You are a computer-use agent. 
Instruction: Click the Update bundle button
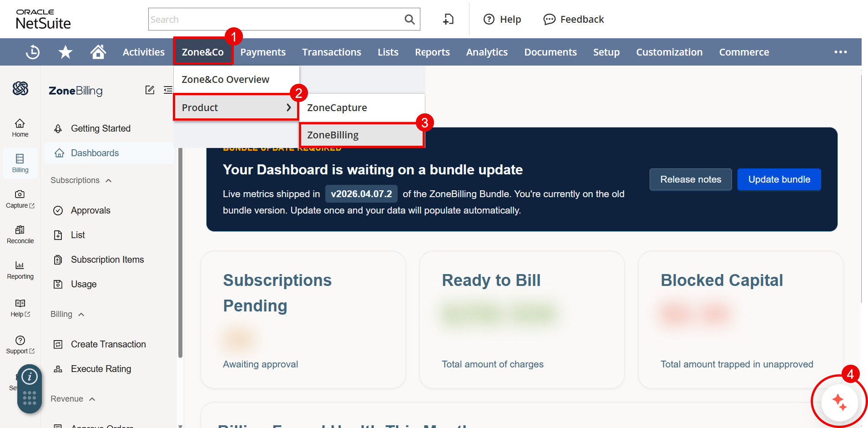click(x=779, y=179)
